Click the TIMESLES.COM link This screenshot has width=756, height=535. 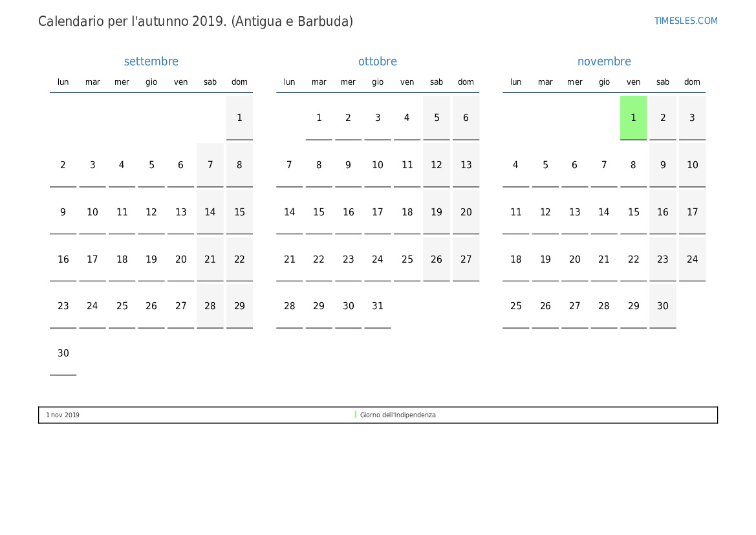(x=686, y=21)
